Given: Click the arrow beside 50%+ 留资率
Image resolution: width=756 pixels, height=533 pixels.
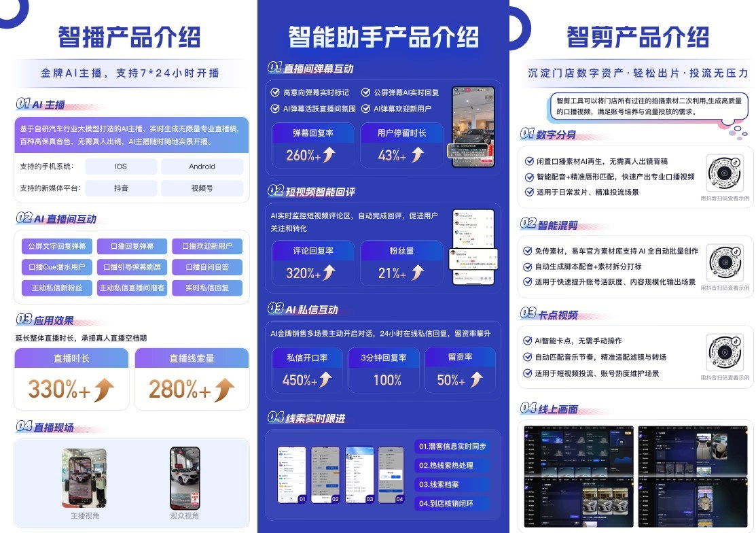Looking at the screenshot, I should pos(476,379).
